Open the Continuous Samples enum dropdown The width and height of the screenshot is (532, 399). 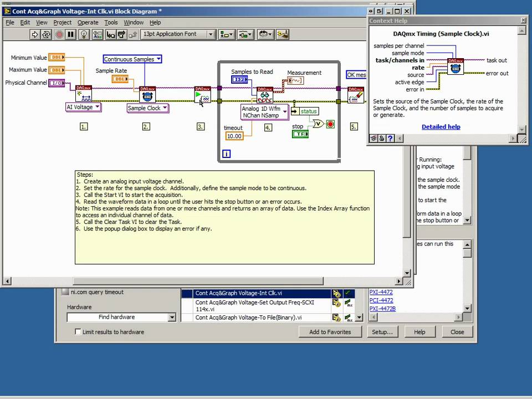[132, 59]
